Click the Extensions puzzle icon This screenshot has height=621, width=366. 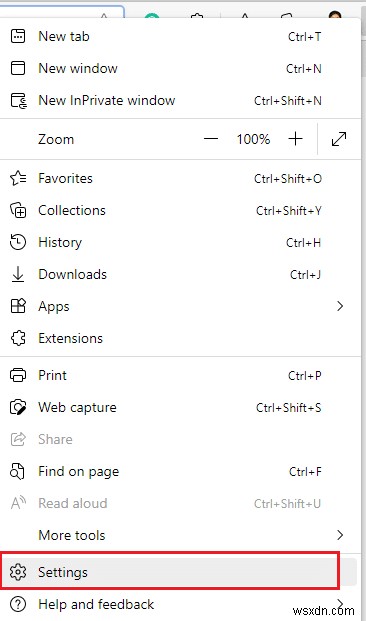tap(18, 338)
